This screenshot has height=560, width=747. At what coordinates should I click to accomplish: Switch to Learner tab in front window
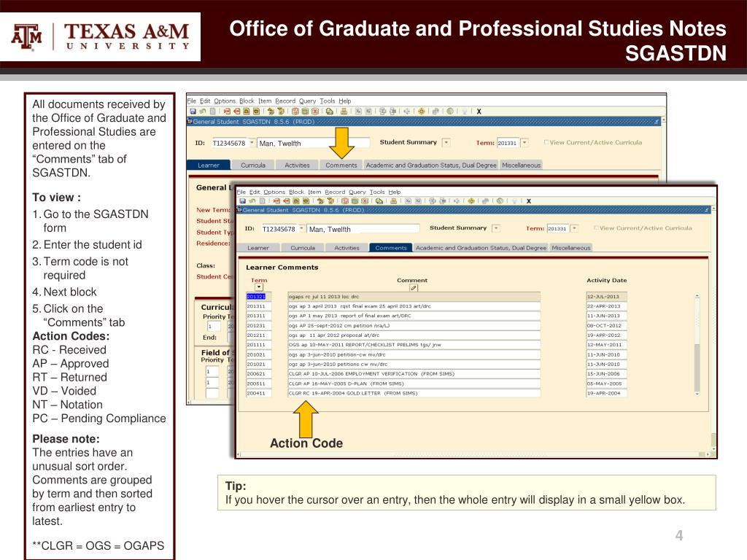pos(258,248)
